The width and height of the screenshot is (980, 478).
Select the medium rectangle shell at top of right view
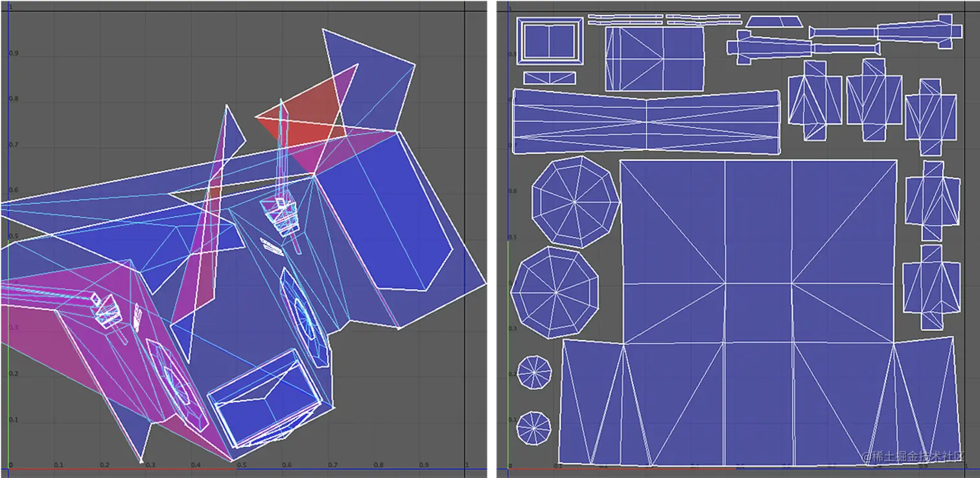[655, 58]
